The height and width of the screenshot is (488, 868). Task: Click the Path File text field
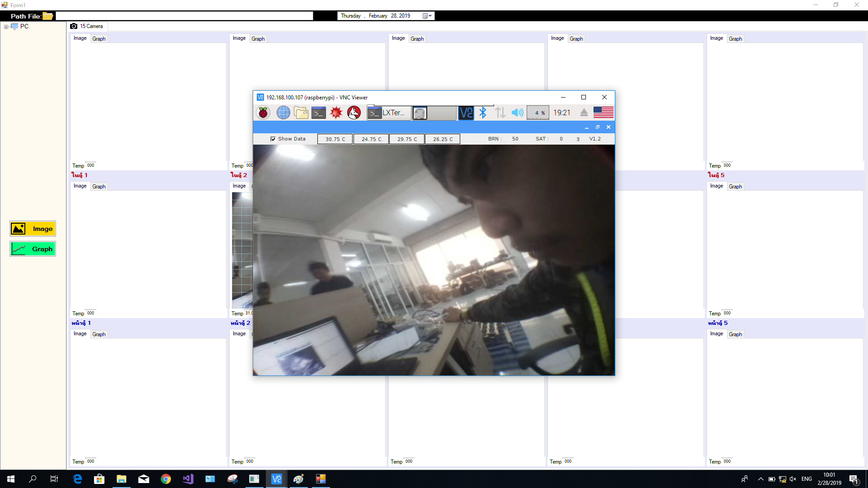[184, 16]
